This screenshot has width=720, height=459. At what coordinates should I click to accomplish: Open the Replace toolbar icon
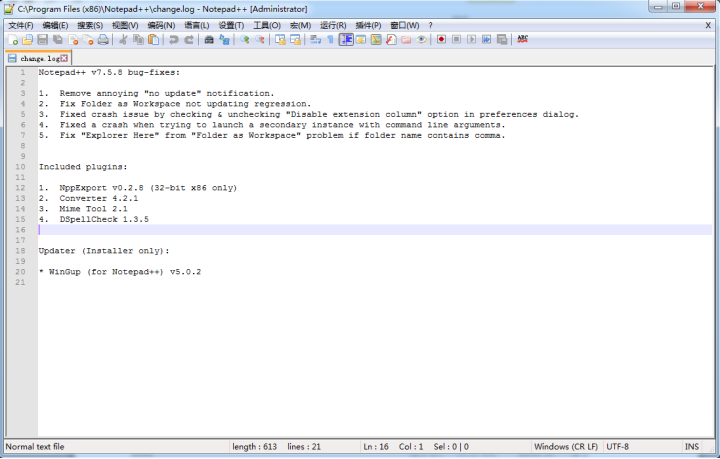point(224,40)
